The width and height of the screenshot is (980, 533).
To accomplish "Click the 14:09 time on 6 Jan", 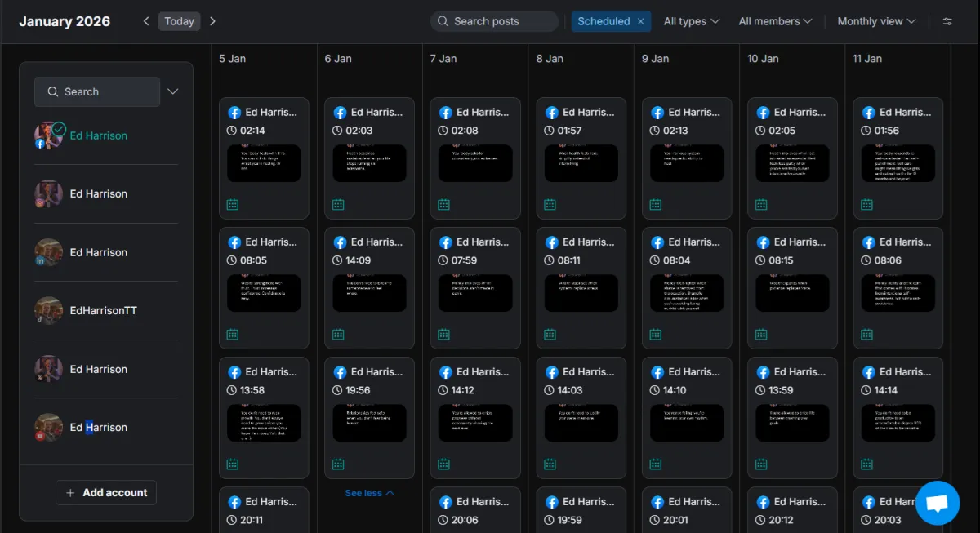I will click(359, 260).
